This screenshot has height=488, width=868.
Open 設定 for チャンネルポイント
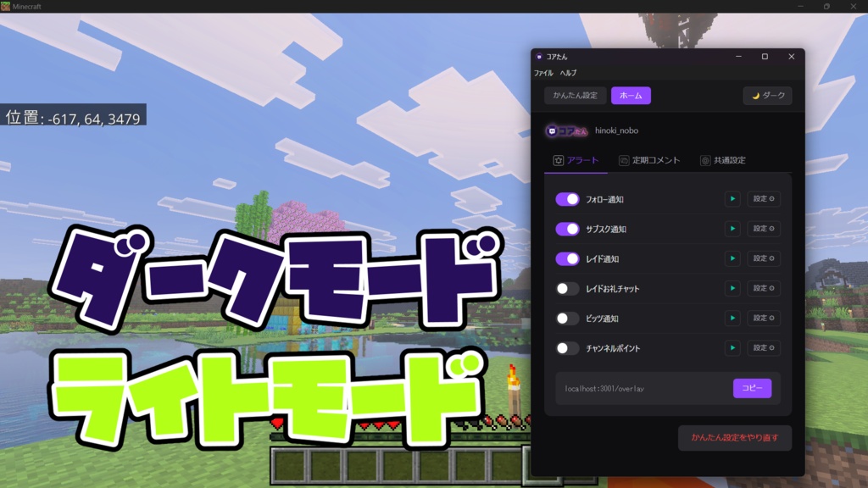click(x=764, y=348)
